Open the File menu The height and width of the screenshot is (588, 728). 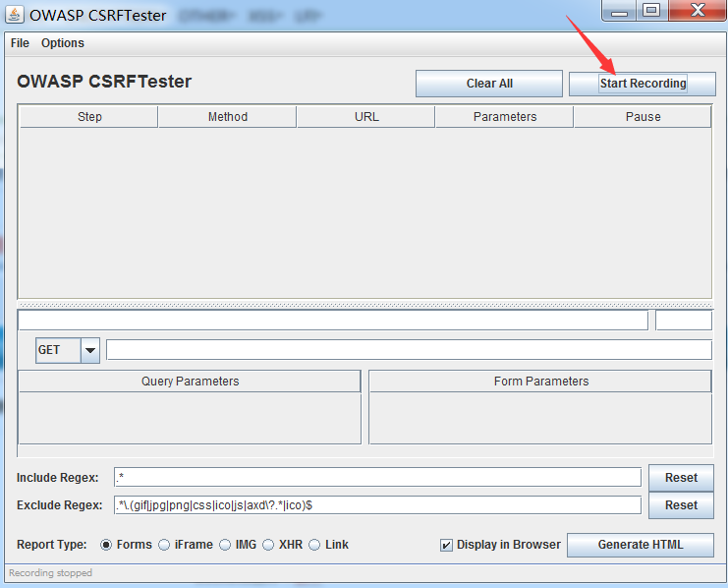(20, 43)
